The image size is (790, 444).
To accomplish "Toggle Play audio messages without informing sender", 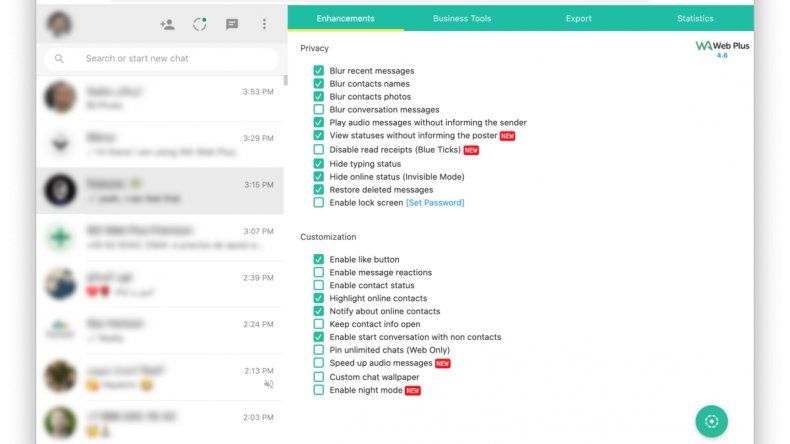I will click(x=318, y=122).
